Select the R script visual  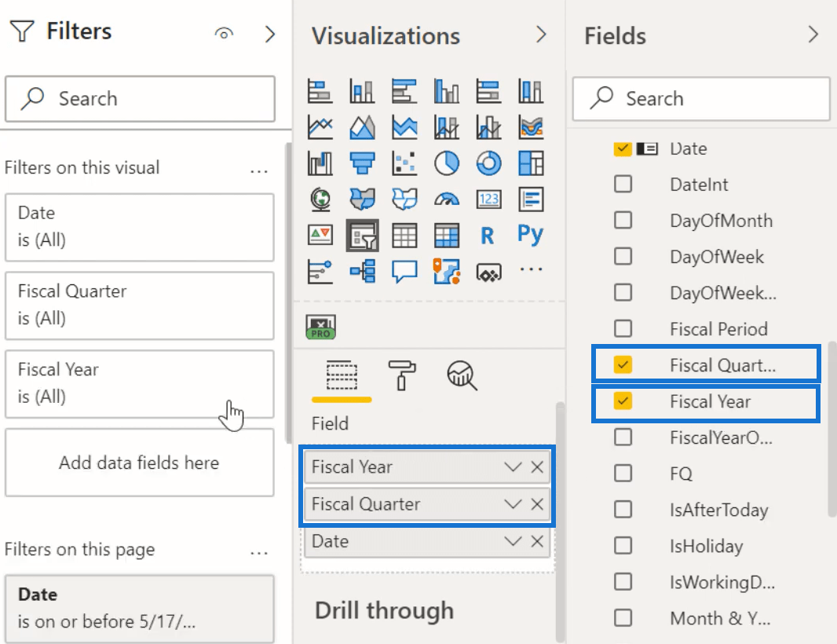pyautogui.click(x=487, y=236)
